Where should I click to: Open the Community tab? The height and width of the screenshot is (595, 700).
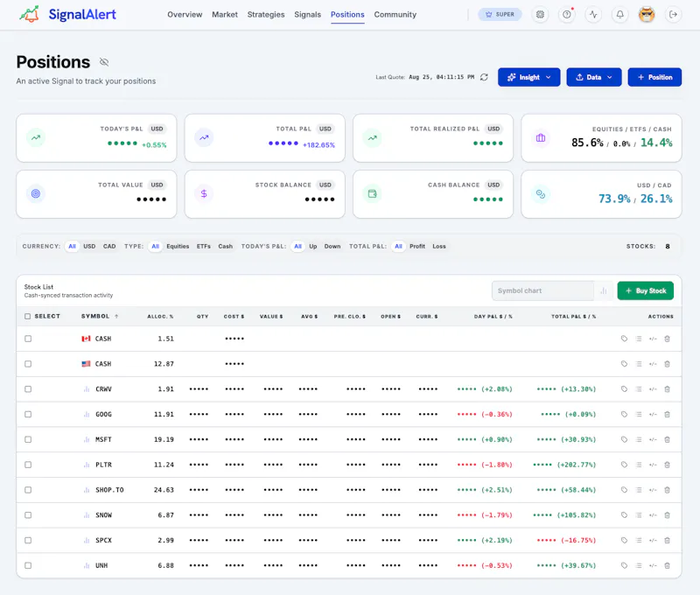(395, 15)
